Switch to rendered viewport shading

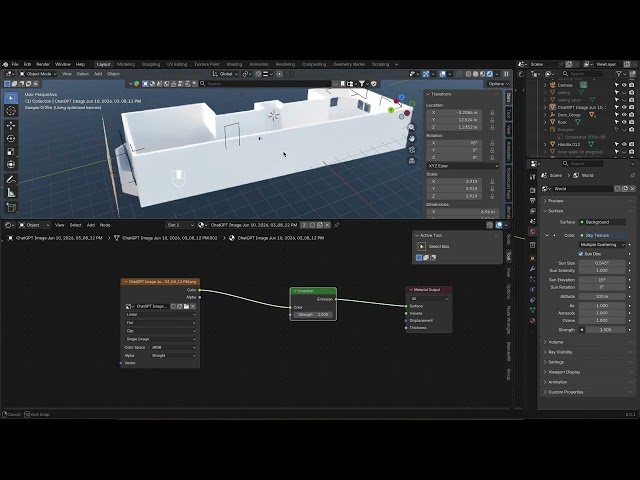(489, 74)
